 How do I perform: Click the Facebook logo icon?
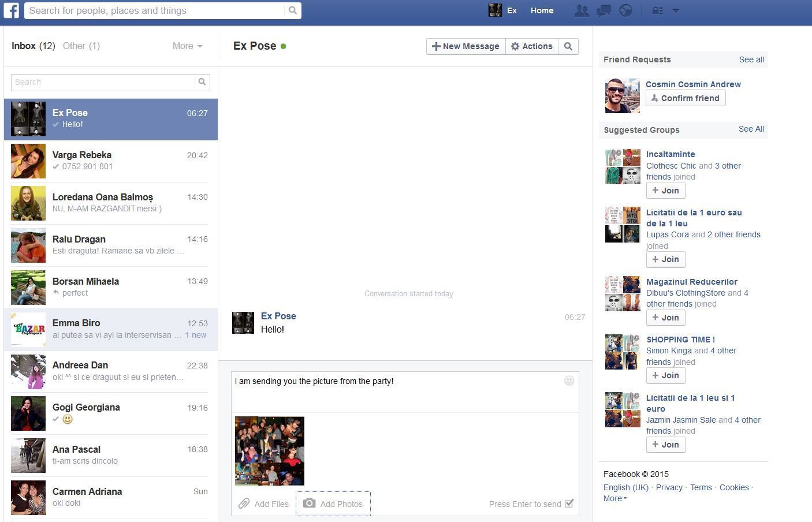click(x=12, y=10)
